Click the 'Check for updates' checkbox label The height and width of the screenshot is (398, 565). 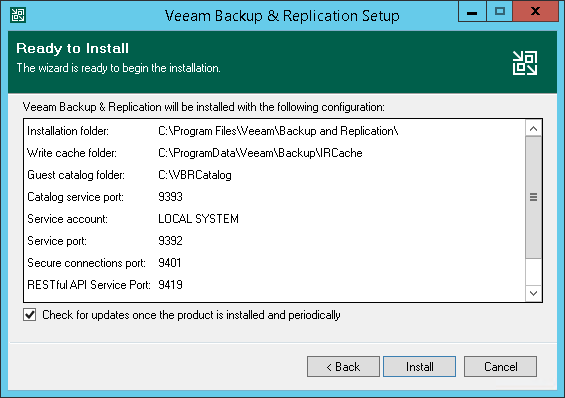[191, 315]
